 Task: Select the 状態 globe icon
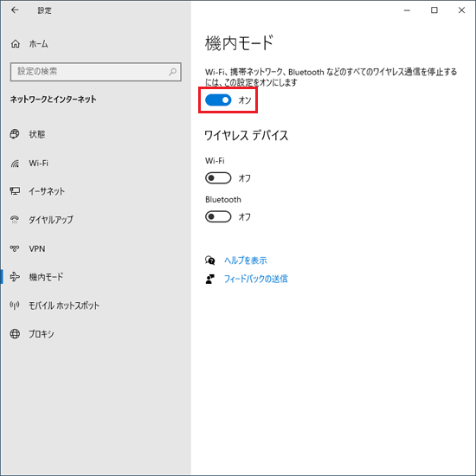15,134
